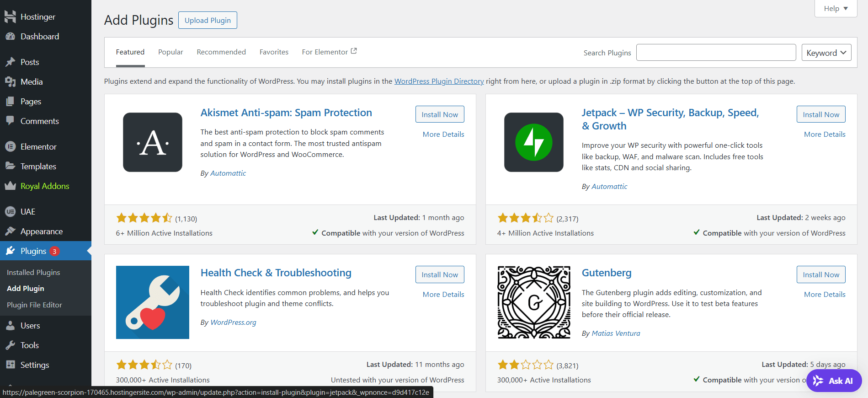
Task: Click "Untested with your version of WordPress" text
Action: 398,380
